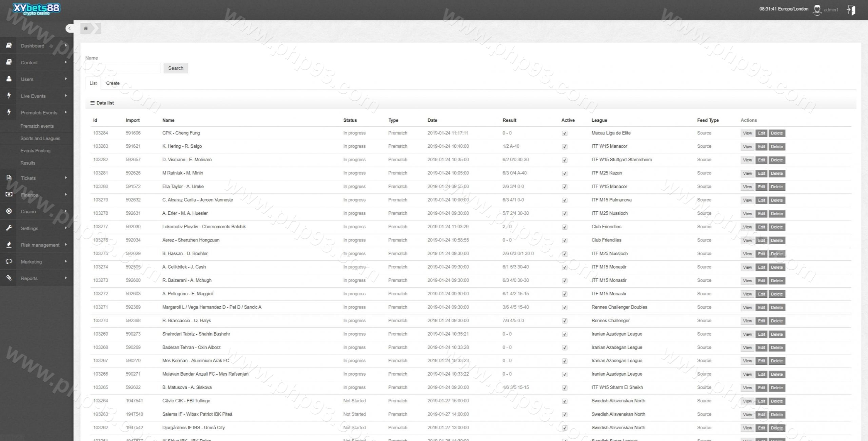868x441 pixels.
Task: Toggle the Active checkbox for Xerez - Shenzhen Hongzuan
Action: click(x=565, y=240)
